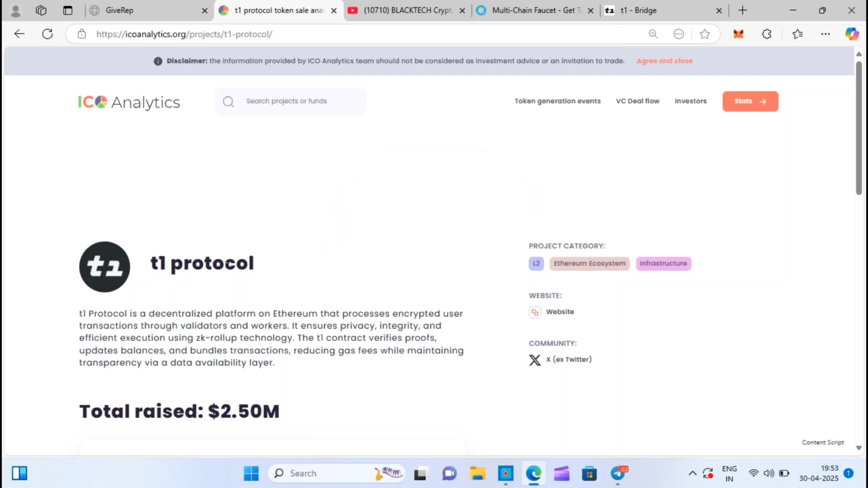Screen dimensions: 868x488
Task: Open File Explorer from the taskbar
Action: [x=477, y=473]
